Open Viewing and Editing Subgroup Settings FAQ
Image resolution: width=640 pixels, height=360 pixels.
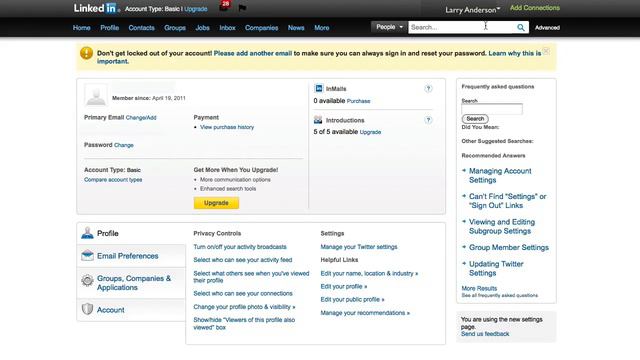[x=502, y=227]
